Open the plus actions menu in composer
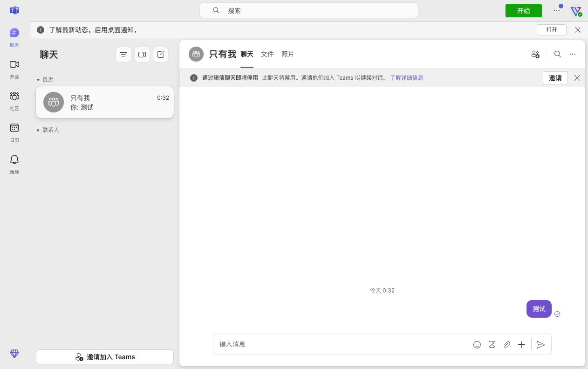This screenshot has height=369, width=588. pos(521,345)
